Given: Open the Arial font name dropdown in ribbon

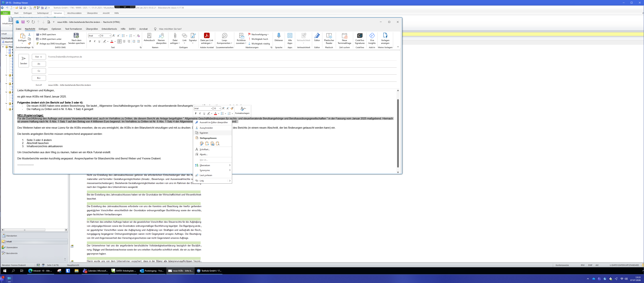Looking at the screenshot, I should (x=99, y=36).
